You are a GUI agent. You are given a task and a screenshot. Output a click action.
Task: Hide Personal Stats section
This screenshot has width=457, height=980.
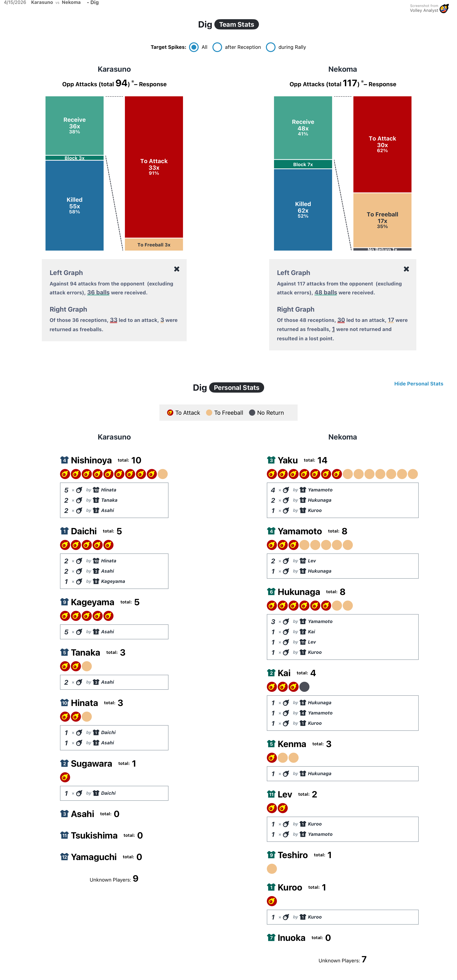point(418,384)
